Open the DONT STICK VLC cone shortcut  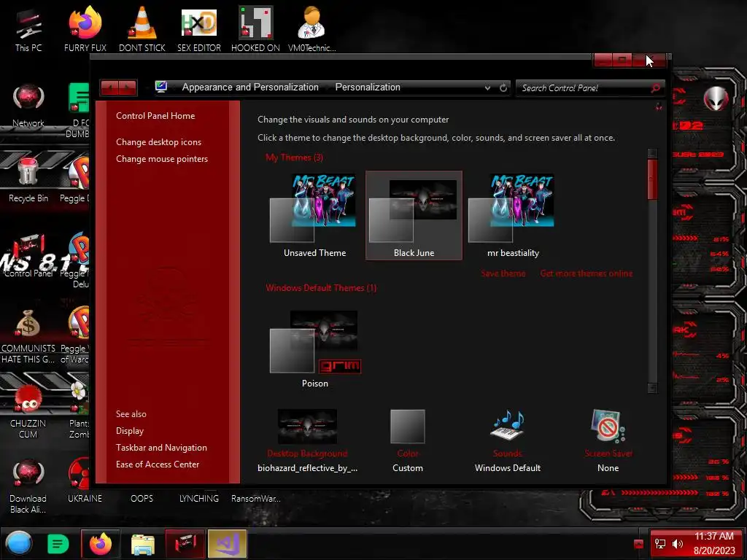click(x=142, y=29)
